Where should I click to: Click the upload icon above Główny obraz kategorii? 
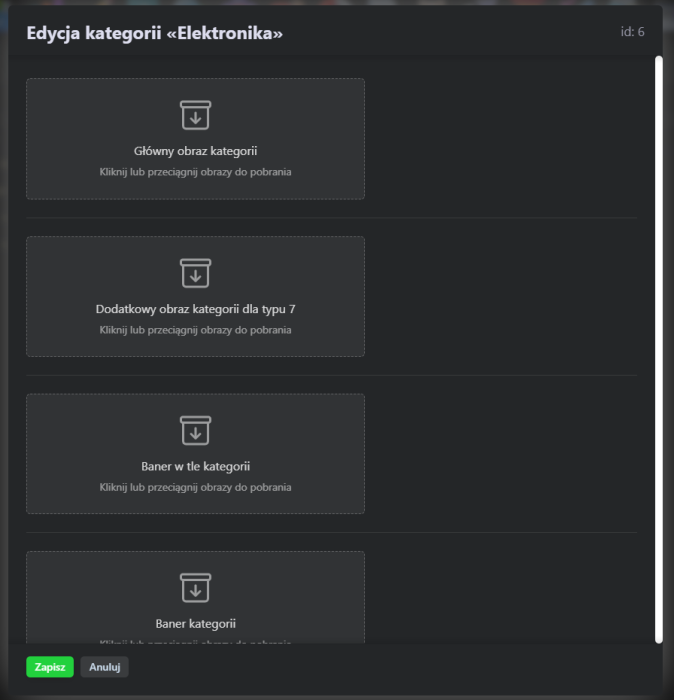(x=196, y=115)
